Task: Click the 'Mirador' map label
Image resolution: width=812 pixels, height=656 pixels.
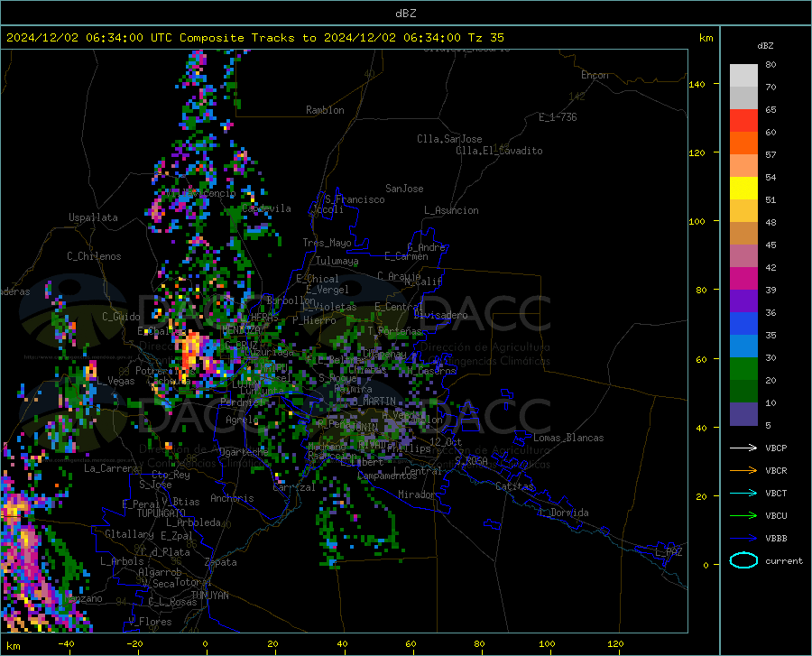Action: pos(416,494)
